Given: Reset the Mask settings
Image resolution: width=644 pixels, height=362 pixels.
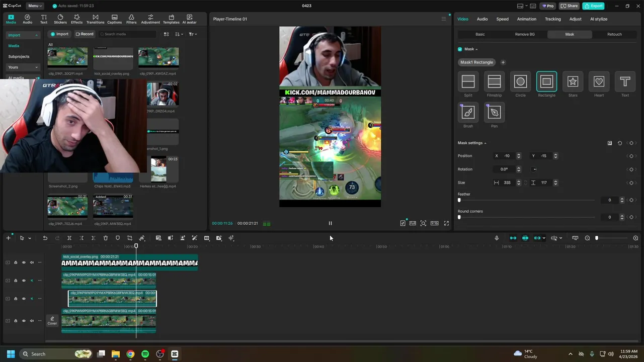Looking at the screenshot, I should coord(620,143).
